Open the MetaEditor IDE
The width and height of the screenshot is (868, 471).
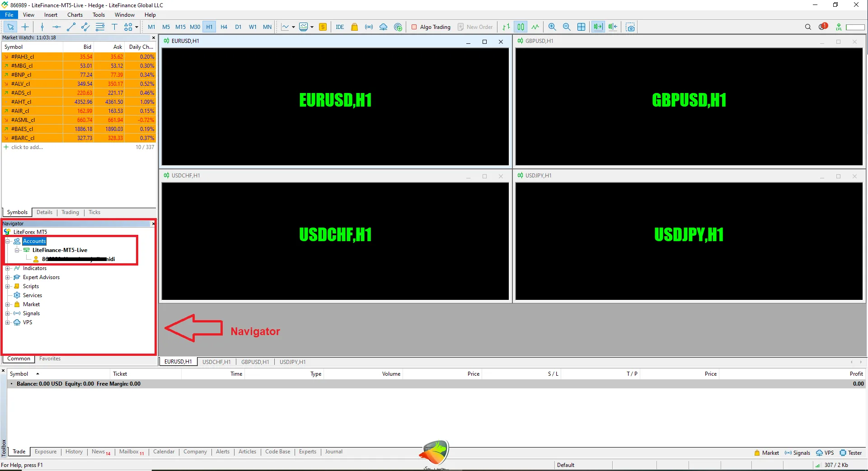[340, 27]
